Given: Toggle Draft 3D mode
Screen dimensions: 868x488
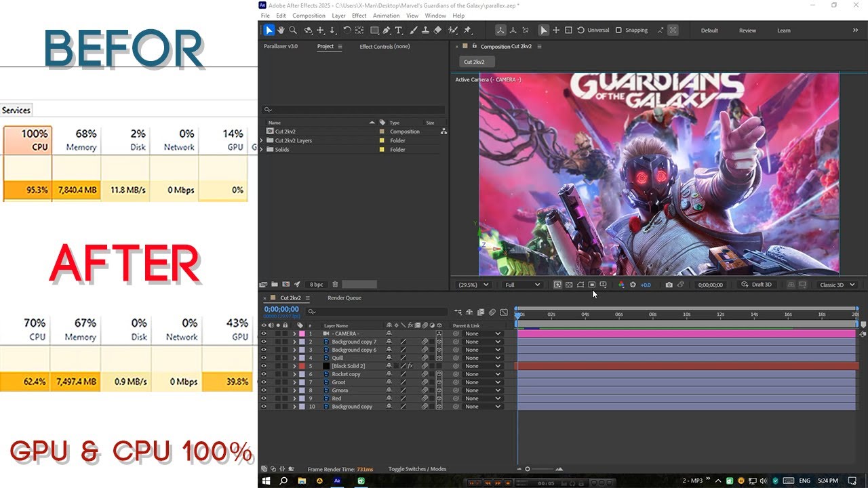Looking at the screenshot, I should click(756, 285).
